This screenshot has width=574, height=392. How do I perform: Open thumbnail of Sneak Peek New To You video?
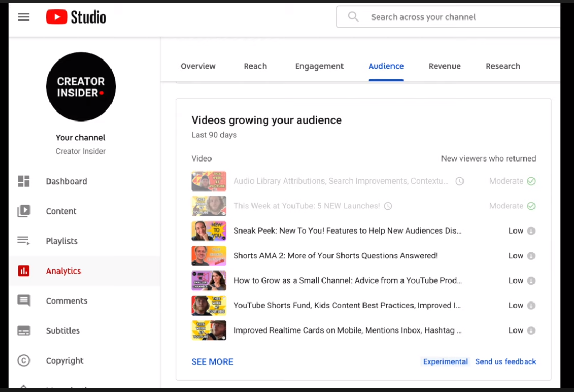209,231
